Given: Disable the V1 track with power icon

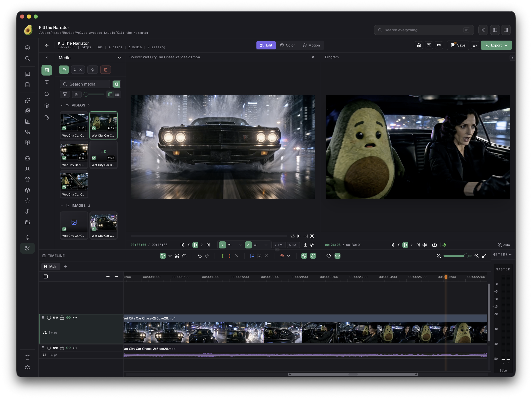Looking at the screenshot, I should click(x=49, y=318).
